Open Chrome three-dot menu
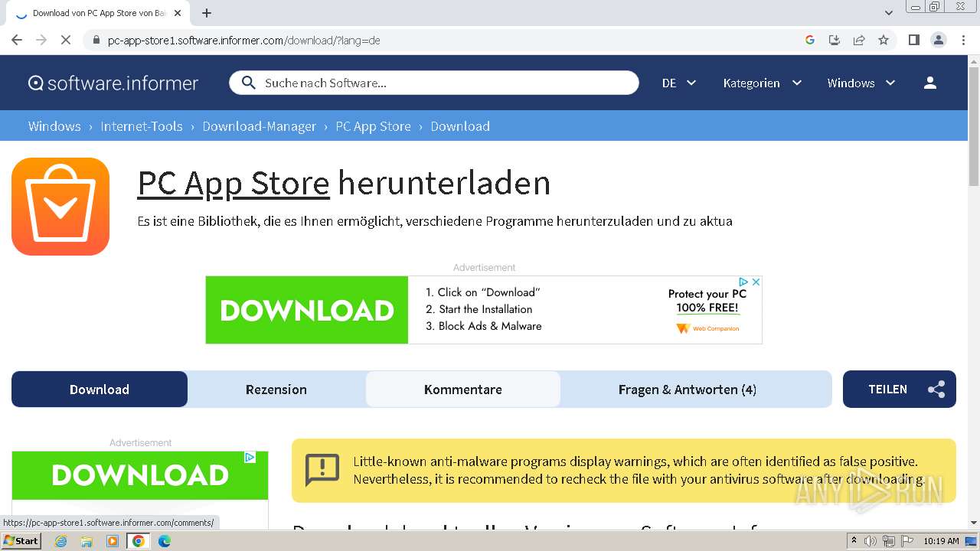The image size is (980, 551). (963, 40)
